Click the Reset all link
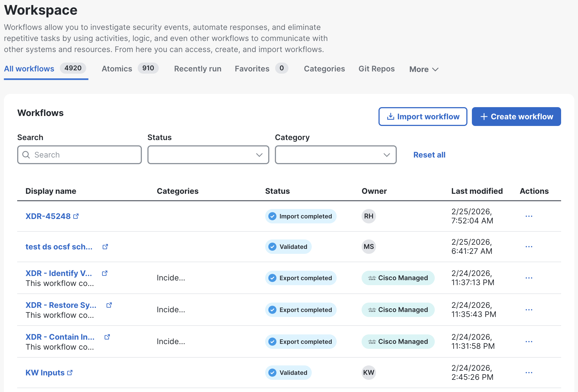 tap(429, 155)
